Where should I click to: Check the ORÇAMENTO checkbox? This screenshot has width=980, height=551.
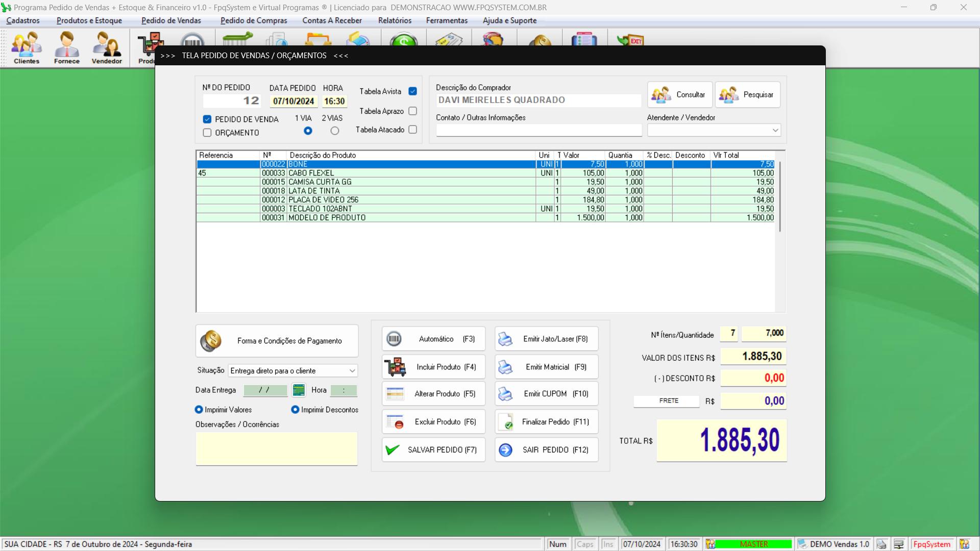coord(207,133)
